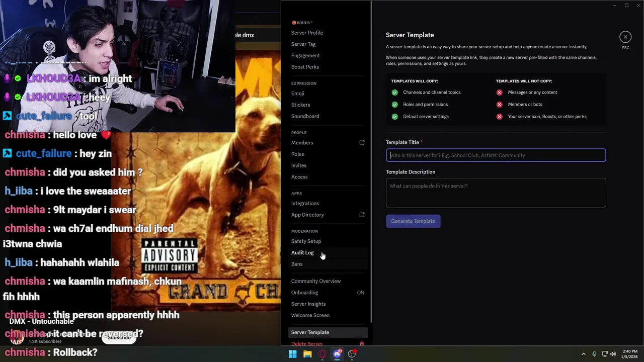Open the clock showing 2:40 PM
Viewport: 644px width, 362px height.
(630, 354)
